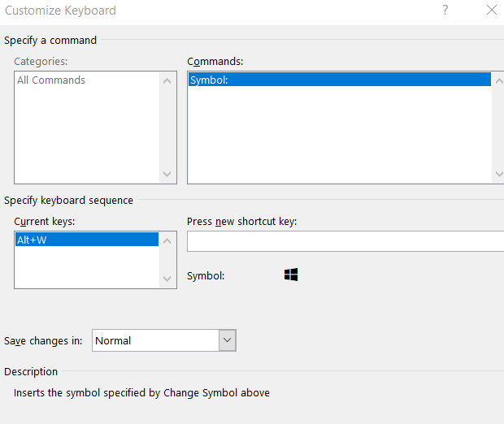Click Current keys scroll up arrow
Viewport: 504px width, 424px height.
[x=167, y=241]
